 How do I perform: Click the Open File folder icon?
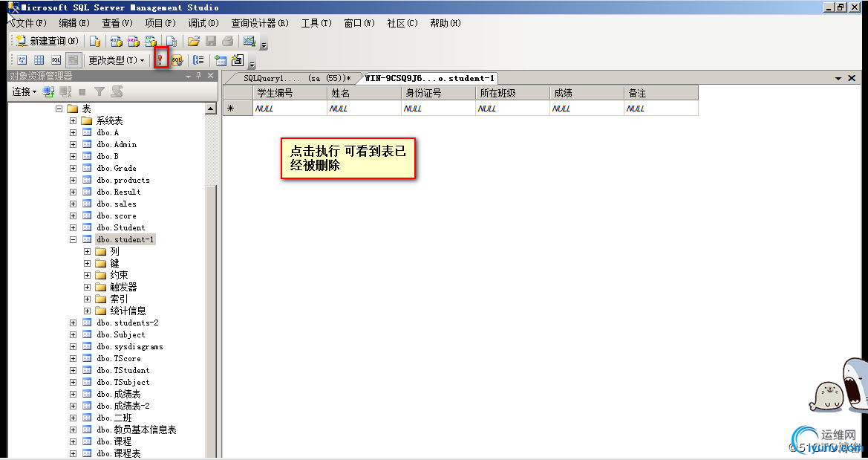pos(193,42)
